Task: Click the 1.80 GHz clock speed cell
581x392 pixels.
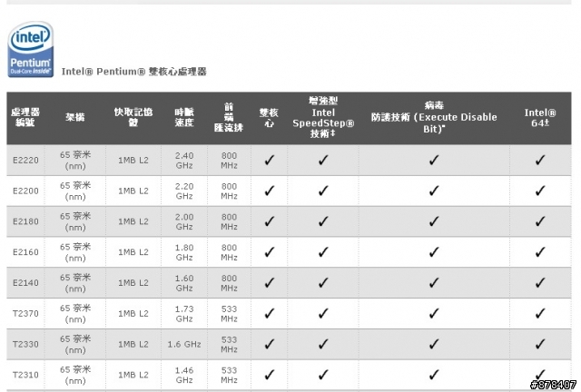Action: [x=184, y=252]
